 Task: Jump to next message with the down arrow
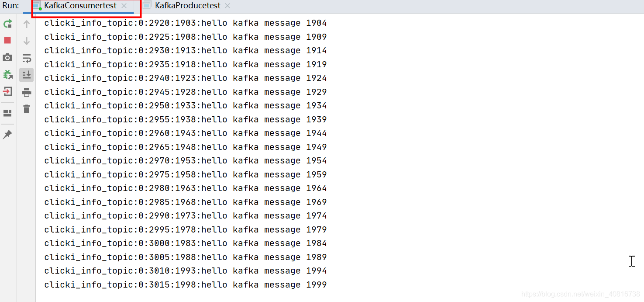26,41
